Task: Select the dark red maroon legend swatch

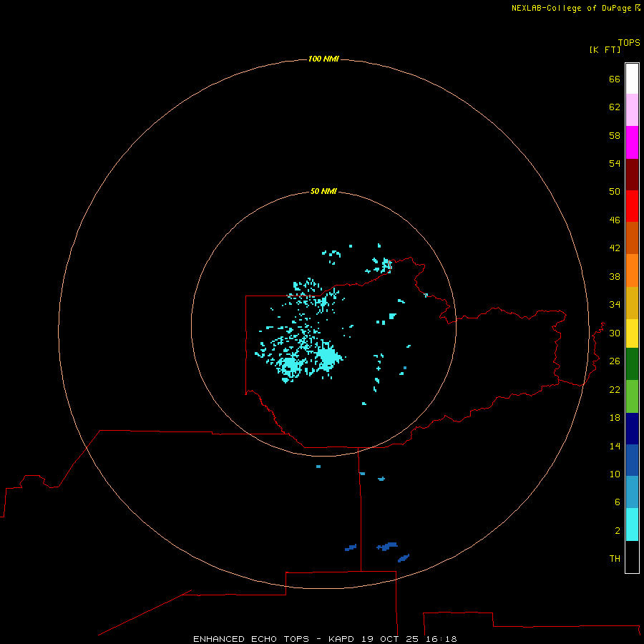Action: tap(632, 174)
